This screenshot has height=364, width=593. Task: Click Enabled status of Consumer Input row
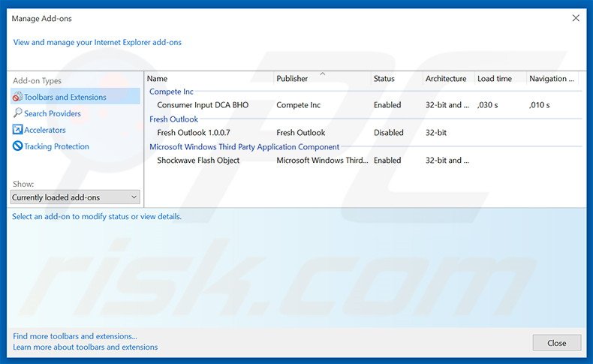pos(387,105)
